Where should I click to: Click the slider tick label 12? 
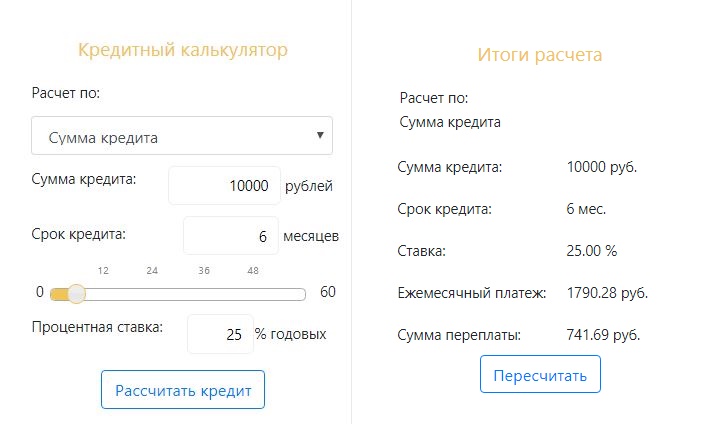103,270
